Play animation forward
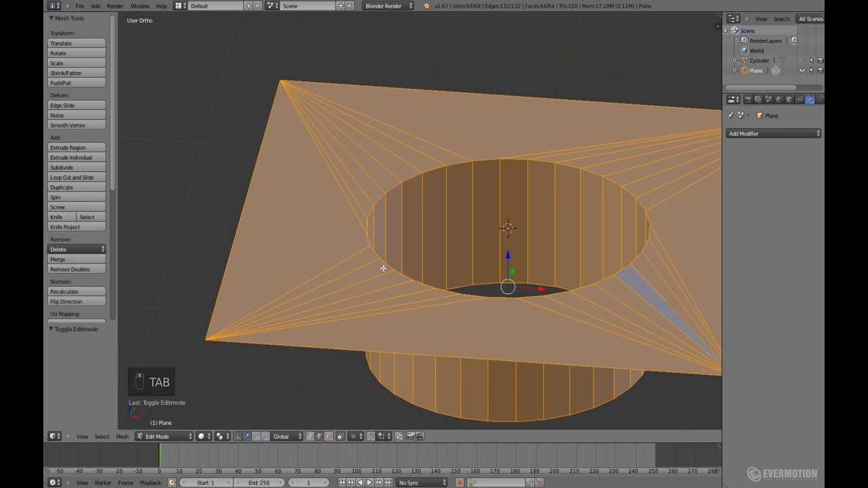Viewport: 868px width, 488px height. [x=369, y=483]
